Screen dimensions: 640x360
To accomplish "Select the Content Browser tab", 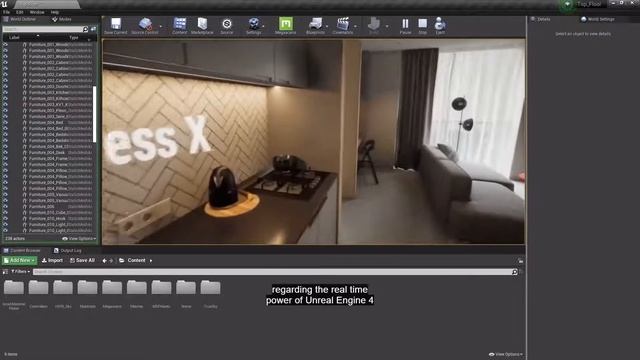I will 22,251.
